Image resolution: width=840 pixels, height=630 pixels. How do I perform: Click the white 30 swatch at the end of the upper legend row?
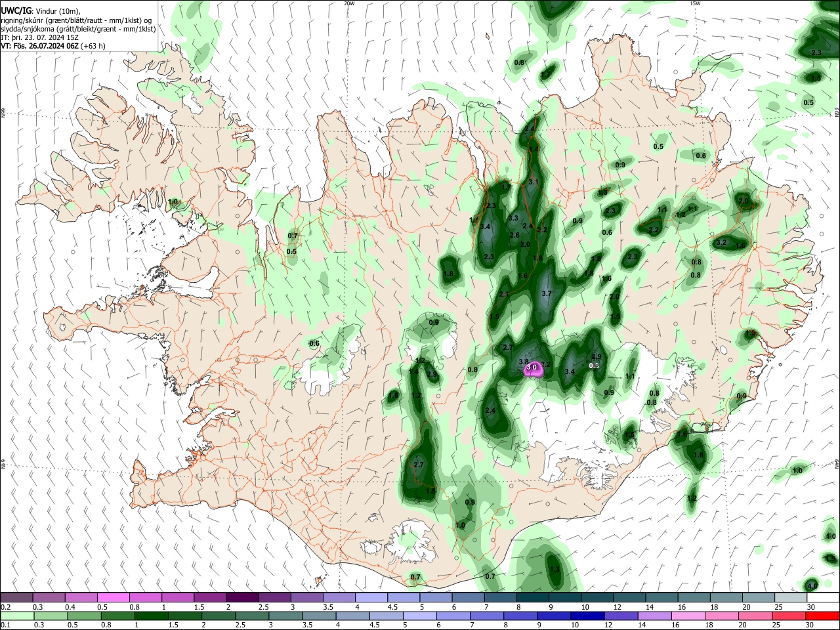pyautogui.click(x=822, y=597)
